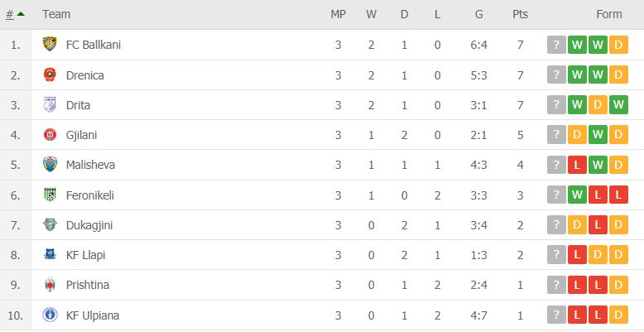Sort table by rank number column arrow
Screen dimensions: 644x332
[x=15, y=14]
